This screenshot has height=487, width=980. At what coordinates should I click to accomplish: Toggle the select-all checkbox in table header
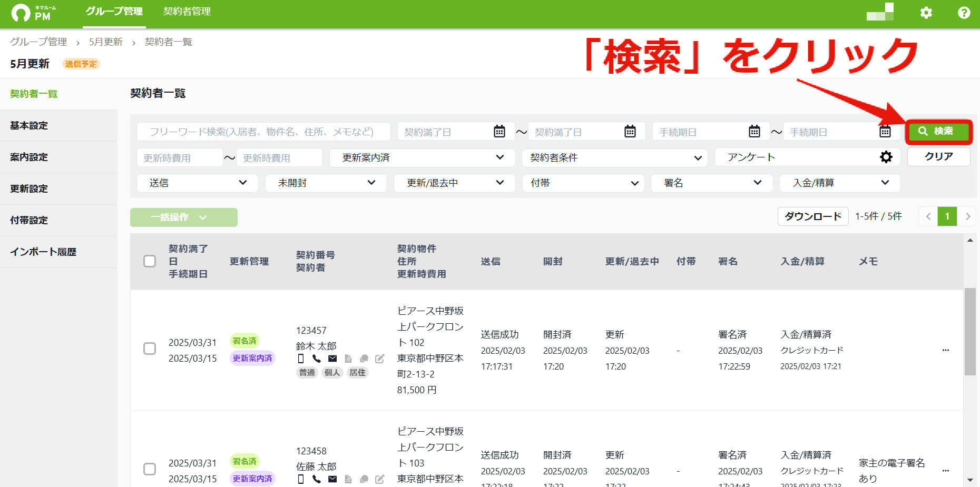tap(150, 261)
